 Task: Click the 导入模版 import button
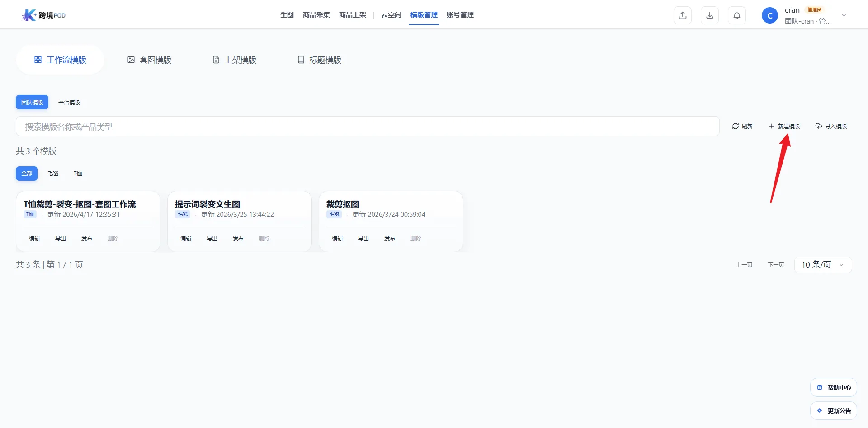[x=831, y=126]
